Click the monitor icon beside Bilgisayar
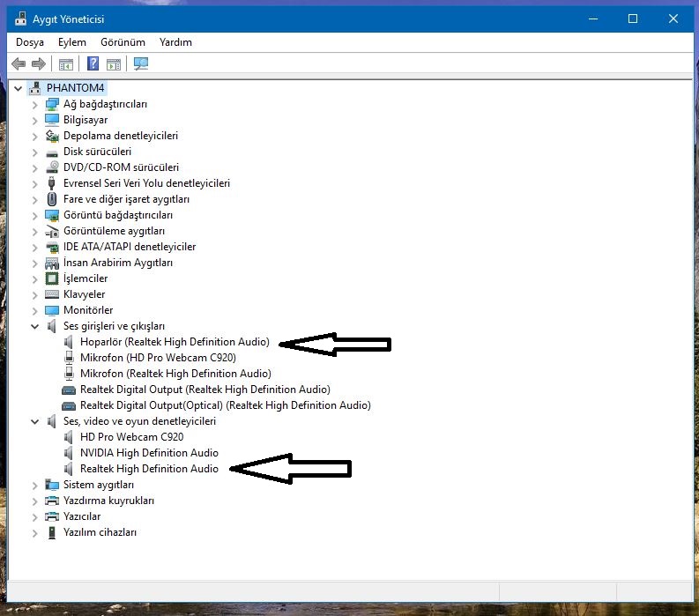Viewport: 699px width, 616px height. click(52, 120)
